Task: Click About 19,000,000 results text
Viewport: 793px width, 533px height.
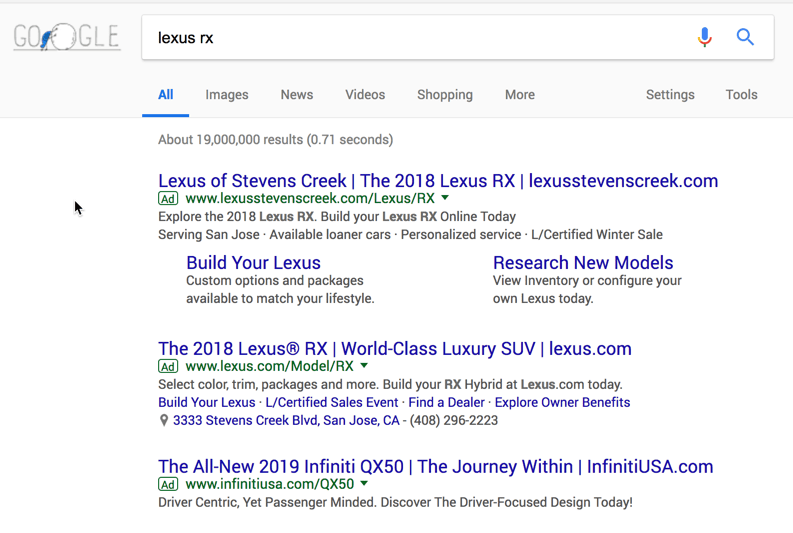Action: click(276, 140)
